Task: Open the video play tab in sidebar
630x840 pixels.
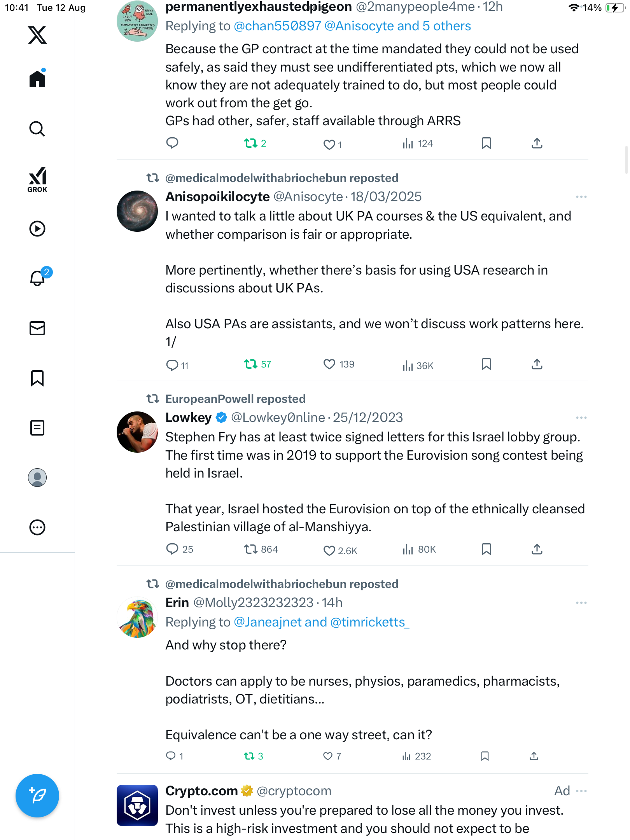Action: pyautogui.click(x=37, y=229)
